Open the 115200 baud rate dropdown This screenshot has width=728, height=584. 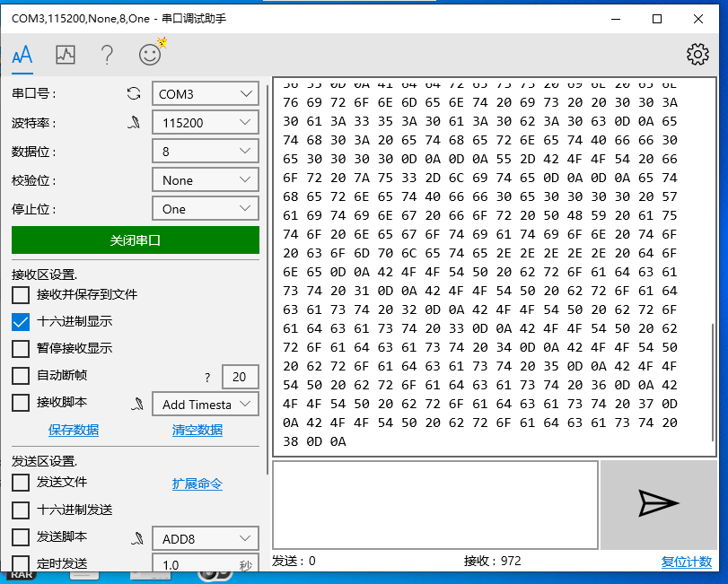click(206, 123)
